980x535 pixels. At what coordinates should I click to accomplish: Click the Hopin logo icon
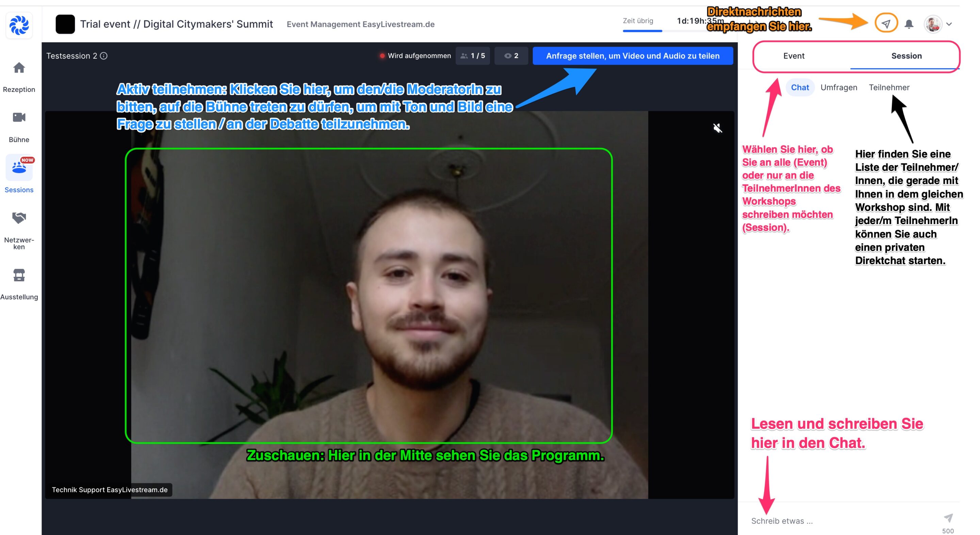pyautogui.click(x=19, y=25)
